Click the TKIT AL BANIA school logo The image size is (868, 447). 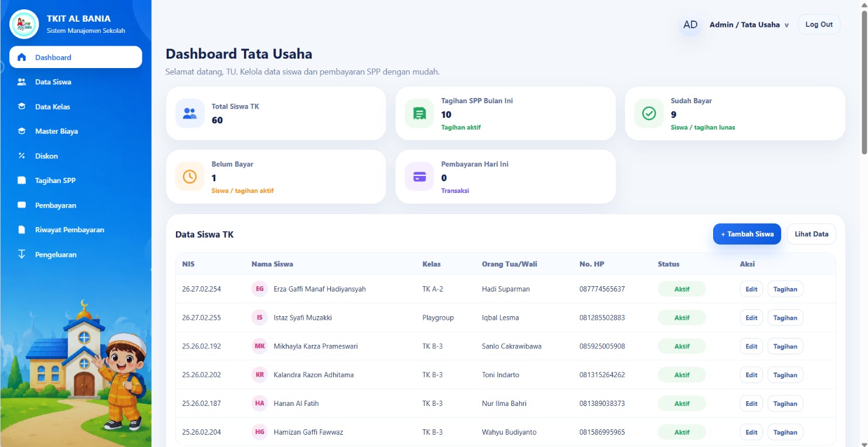pyautogui.click(x=24, y=24)
